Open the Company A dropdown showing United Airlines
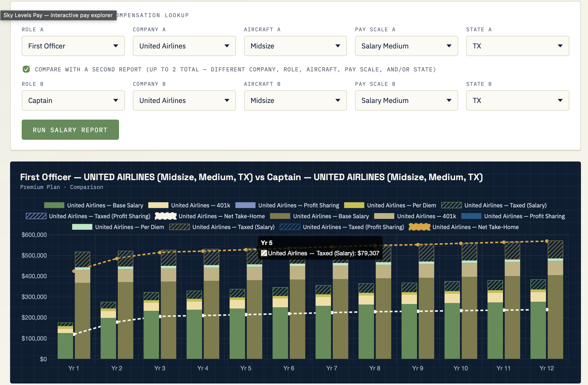 tap(184, 46)
